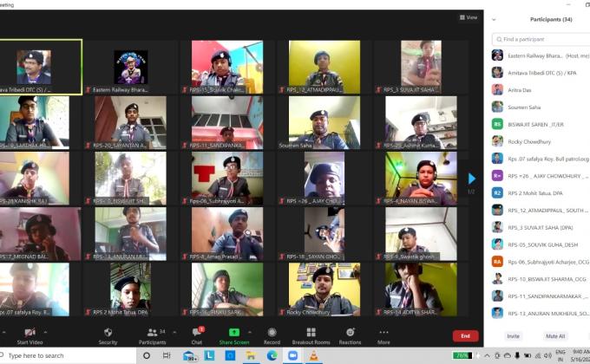Click the Invite button
Viewport: 590px width, 364px height.
click(x=514, y=335)
